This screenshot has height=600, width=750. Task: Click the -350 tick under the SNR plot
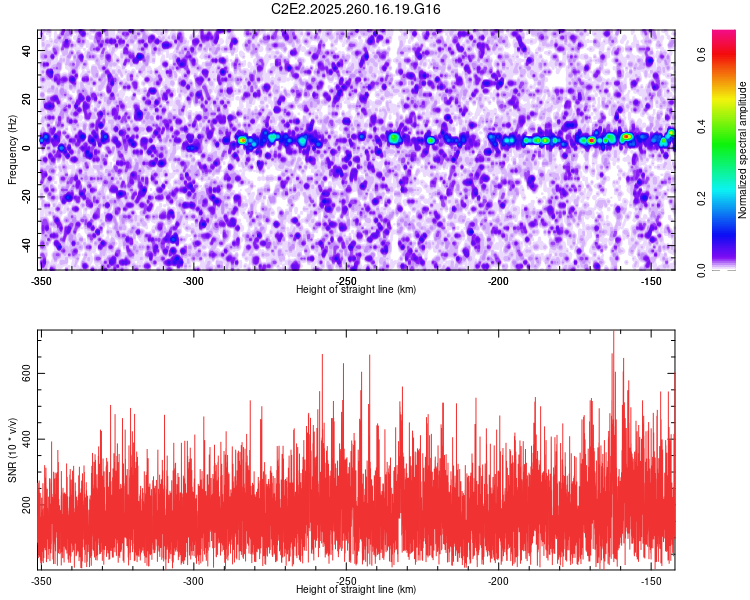pyautogui.click(x=40, y=580)
